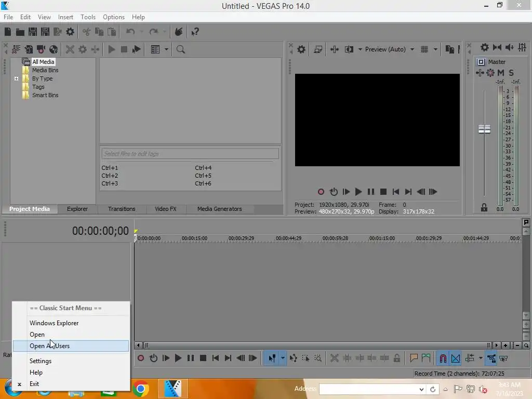Open Project Properties gear in main toolbar
The width and height of the screenshot is (532, 399).
70,32
